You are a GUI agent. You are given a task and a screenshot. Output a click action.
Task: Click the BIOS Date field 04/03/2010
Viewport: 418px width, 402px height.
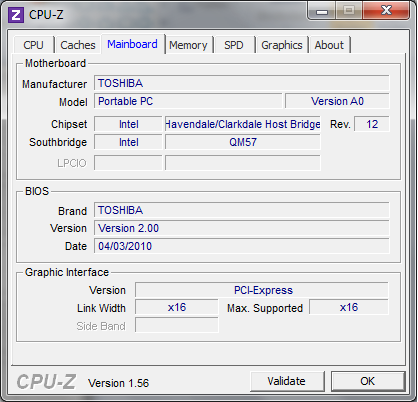[242, 246]
